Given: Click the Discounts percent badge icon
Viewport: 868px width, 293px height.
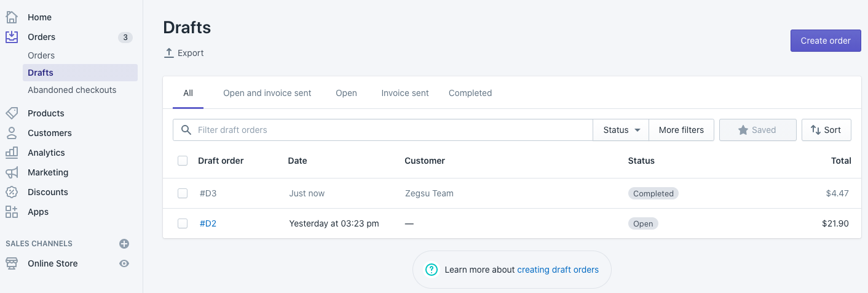Looking at the screenshot, I should coord(12,192).
